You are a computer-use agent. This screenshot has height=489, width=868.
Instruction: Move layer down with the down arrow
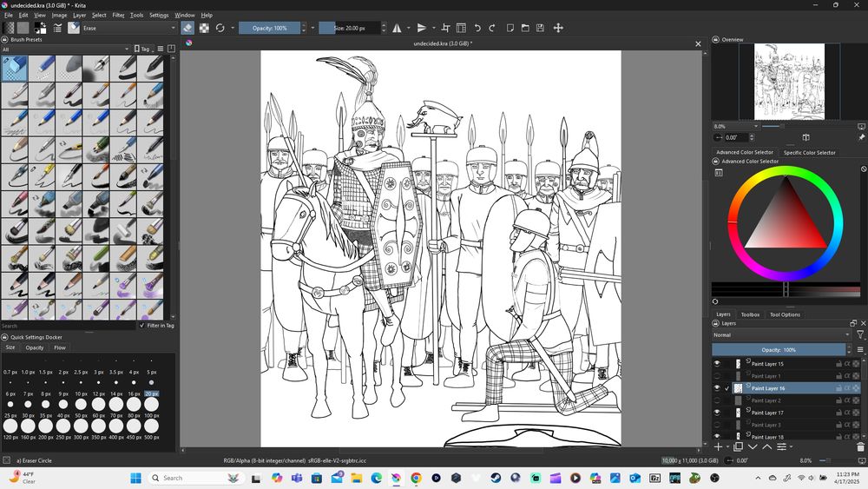[753, 446]
